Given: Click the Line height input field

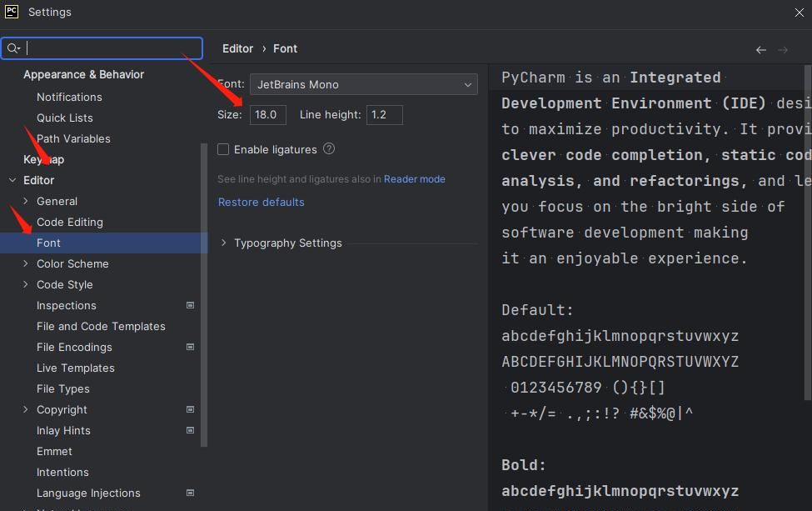Looking at the screenshot, I should (x=384, y=115).
